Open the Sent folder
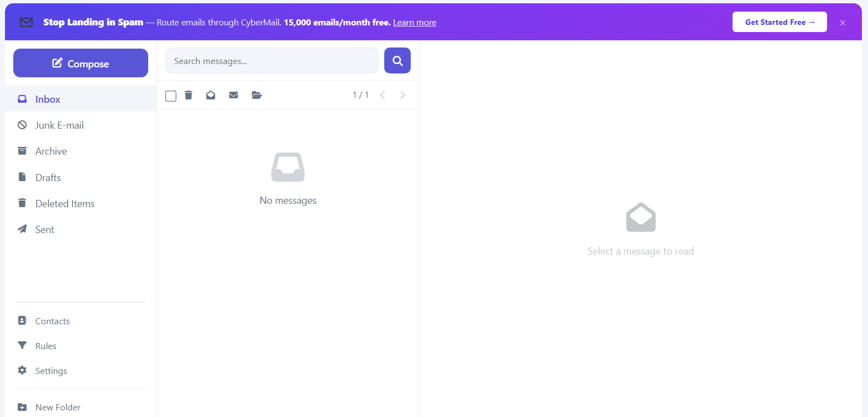This screenshot has height=417, width=868. [81, 229]
